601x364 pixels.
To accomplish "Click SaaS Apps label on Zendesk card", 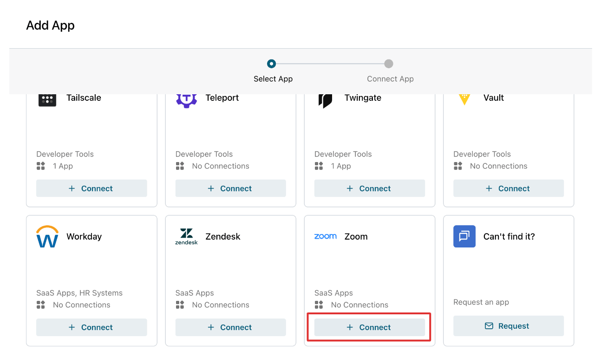I will [x=195, y=293].
